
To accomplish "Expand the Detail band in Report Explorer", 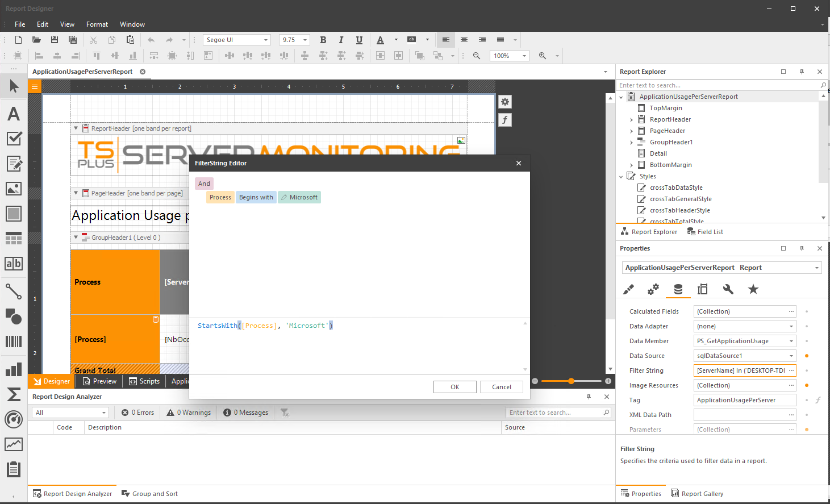I will 631,153.
